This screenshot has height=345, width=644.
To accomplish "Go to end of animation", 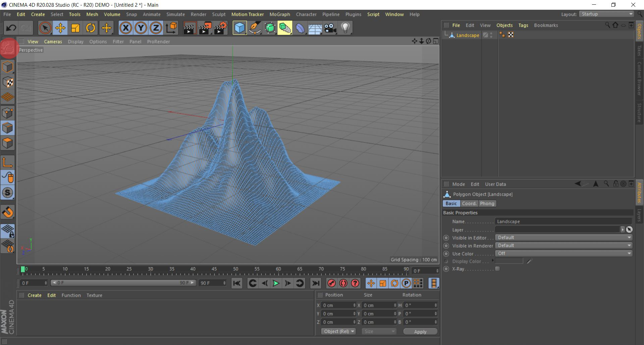I will tap(316, 283).
